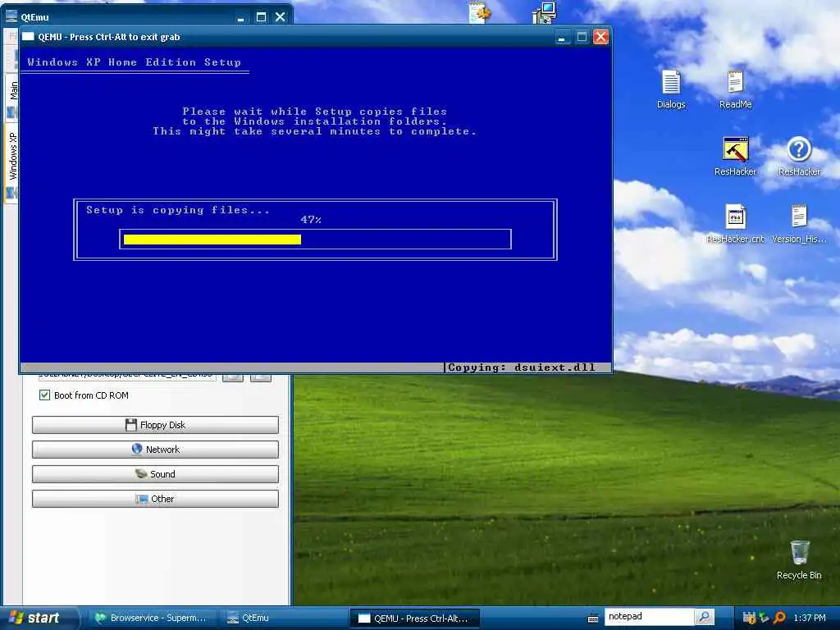Minimize the QEMU window
Image resolution: width=840 pixels, height=630 pixels.
click(x=561, y=37)
